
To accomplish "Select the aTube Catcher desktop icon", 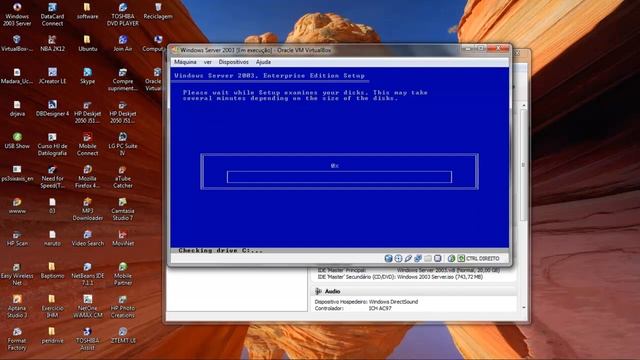I will coord(123,177).
